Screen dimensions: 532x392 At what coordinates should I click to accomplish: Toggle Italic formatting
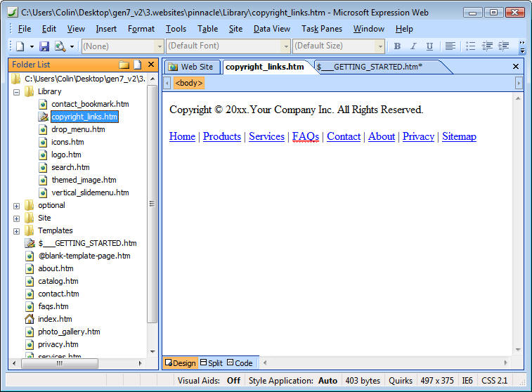click(413, 46)
